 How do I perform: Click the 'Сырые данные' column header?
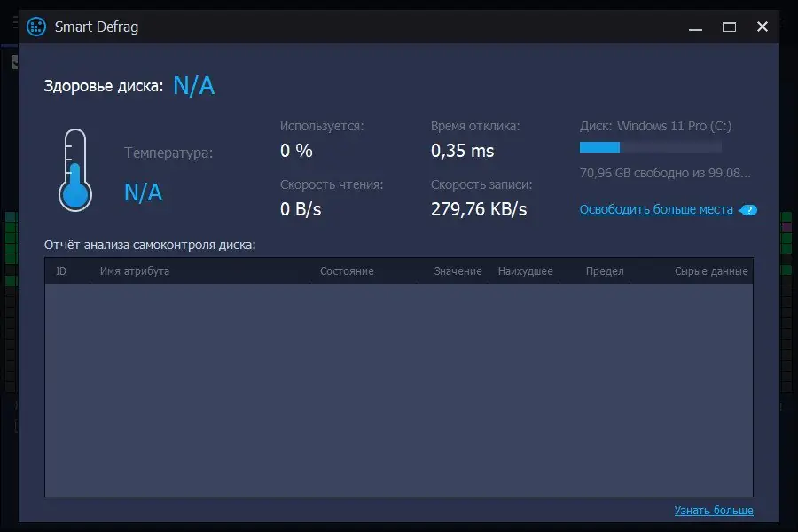[x=711, y=270]
